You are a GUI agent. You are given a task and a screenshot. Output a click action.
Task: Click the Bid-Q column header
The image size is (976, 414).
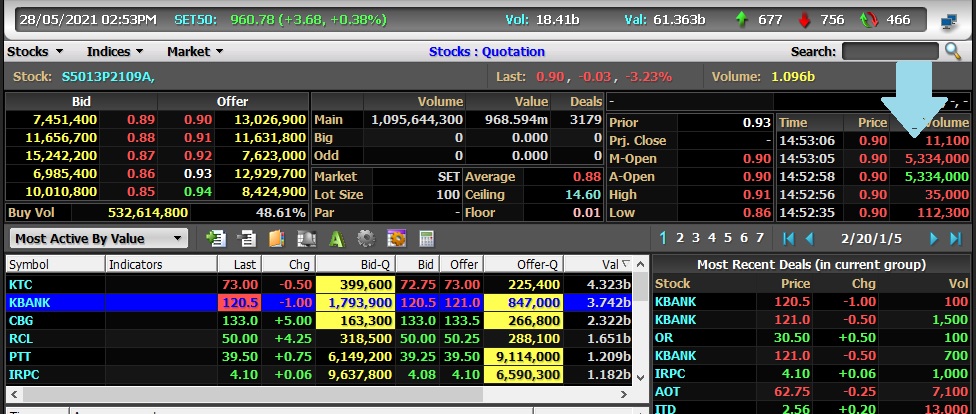click(355, 265)
